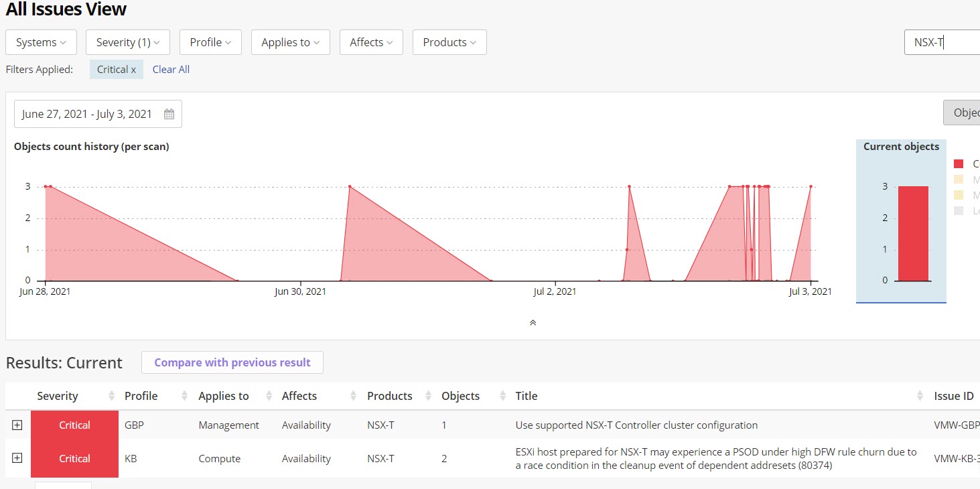Open the Profile filter dropdown
This screenshot has height=489, width=980.
(210, 42)
